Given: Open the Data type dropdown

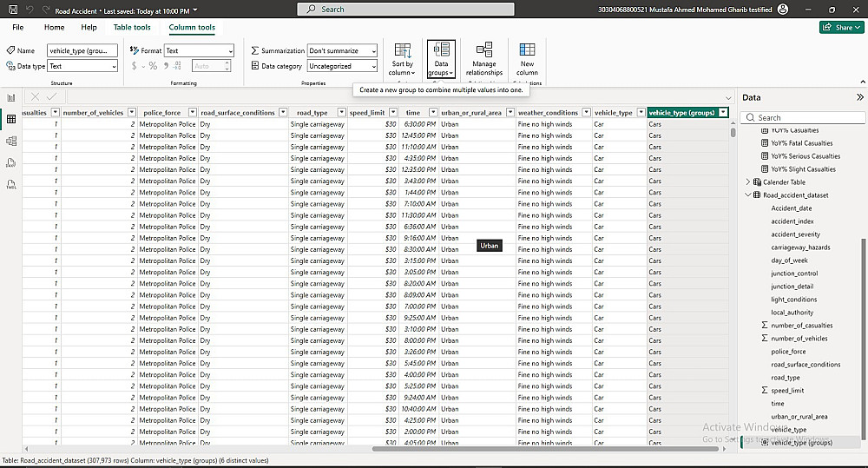Looking at the screenshot, I should [82, 66].
